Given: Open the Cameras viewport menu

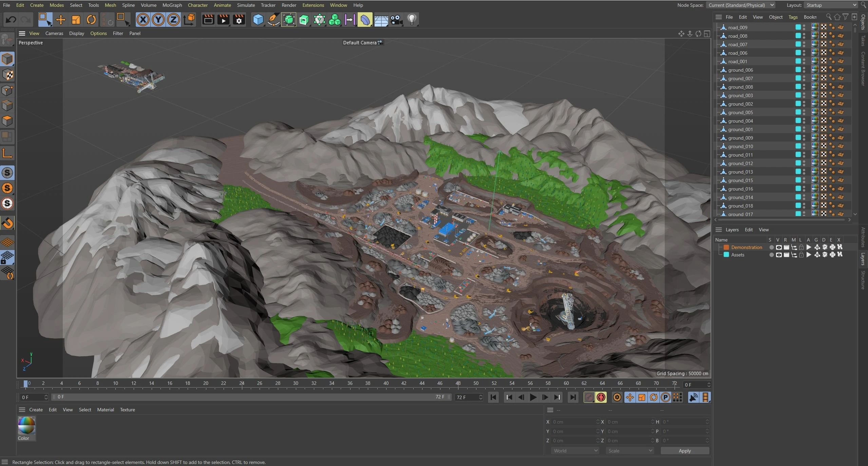Looking at the screenshot, I should point(54,33).
